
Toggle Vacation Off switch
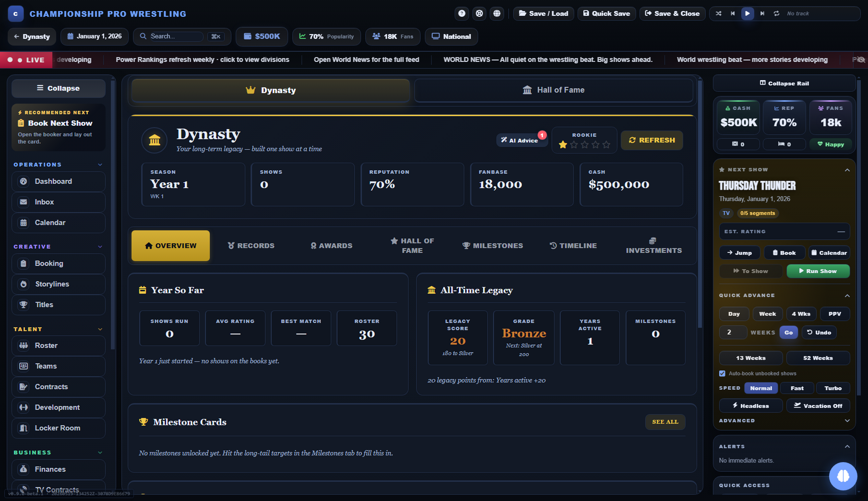tap(818, 406)
